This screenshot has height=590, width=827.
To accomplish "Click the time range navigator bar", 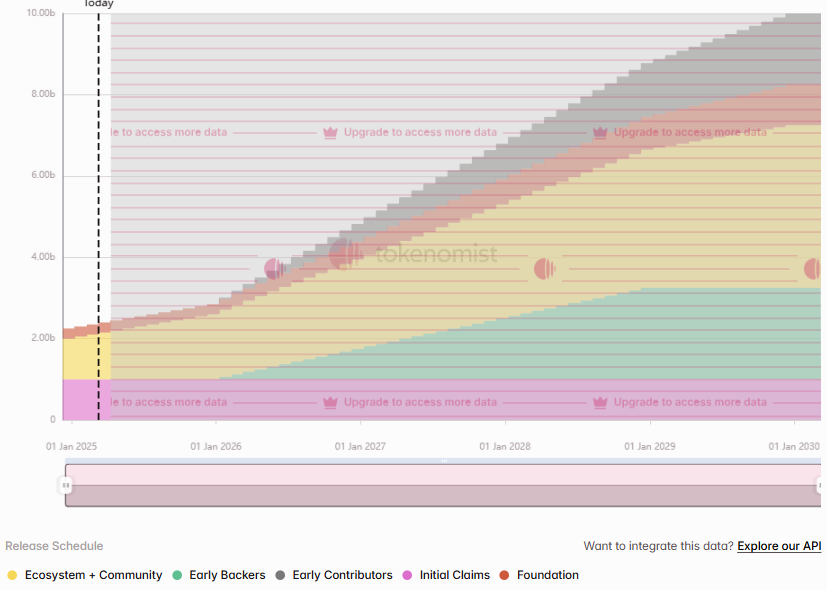I will [x=443, y=485].
